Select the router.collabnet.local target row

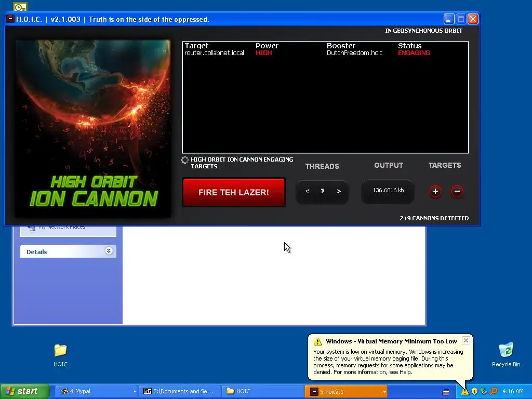pos(325,53)
